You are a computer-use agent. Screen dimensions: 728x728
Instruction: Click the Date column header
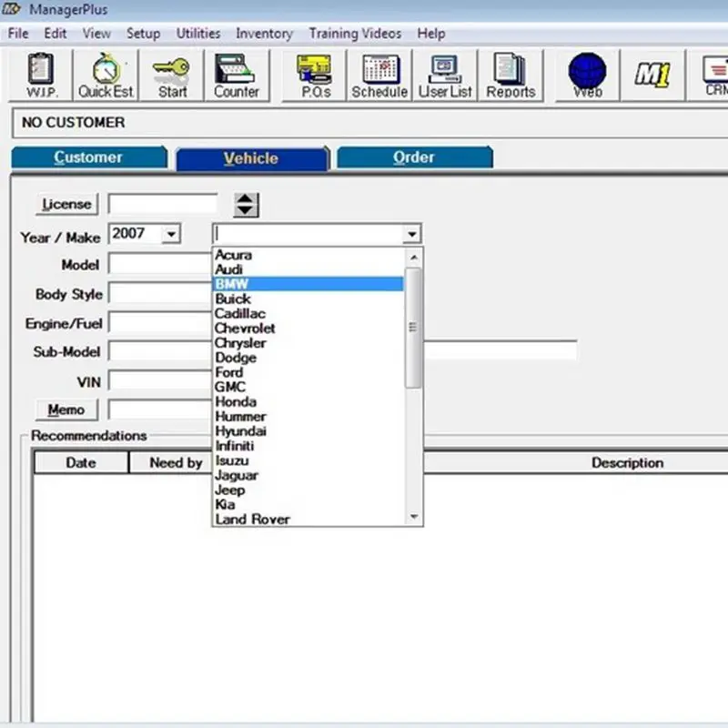(x=81, y=463)
